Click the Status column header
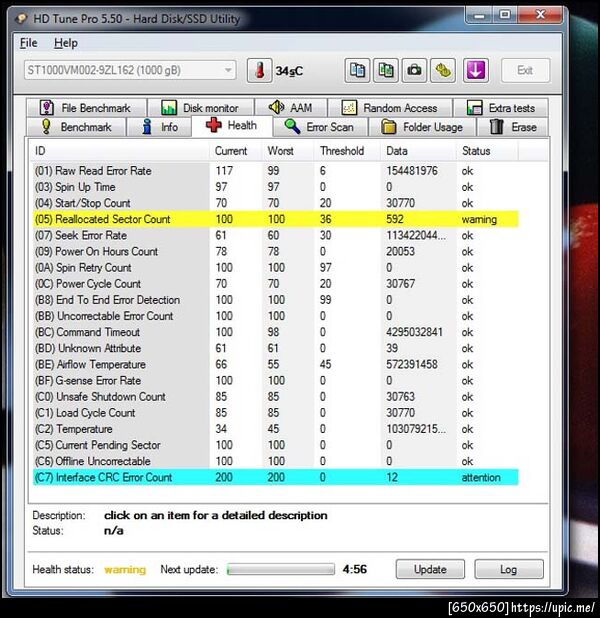Screen dimensions: 600x618 (488, 151)
